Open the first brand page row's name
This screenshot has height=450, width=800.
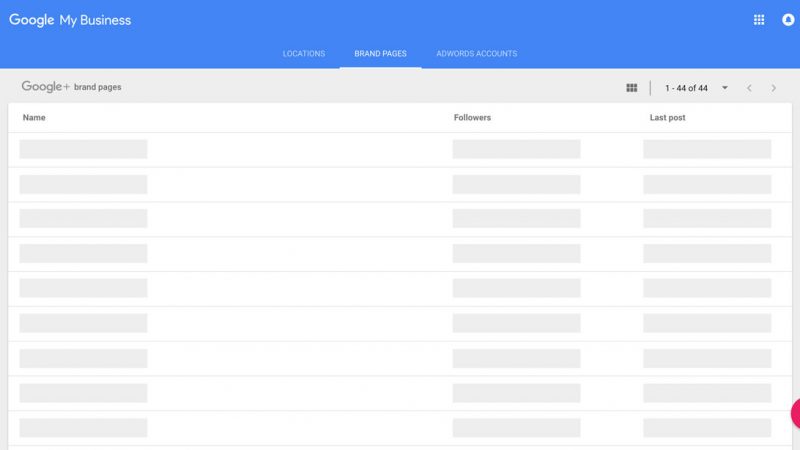[x=83, y=149]
